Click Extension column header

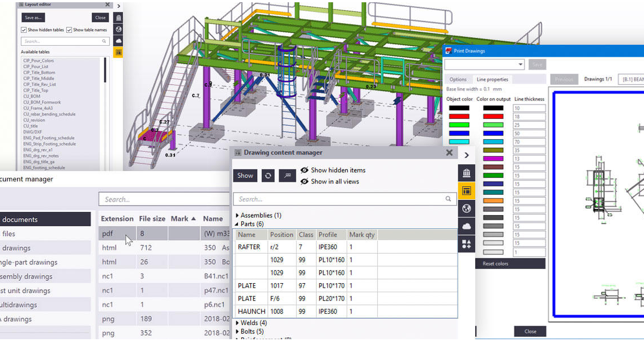click(117, 219)
